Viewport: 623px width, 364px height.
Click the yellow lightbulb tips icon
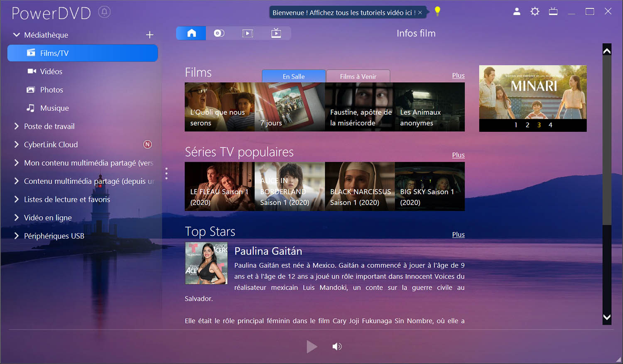437,11
